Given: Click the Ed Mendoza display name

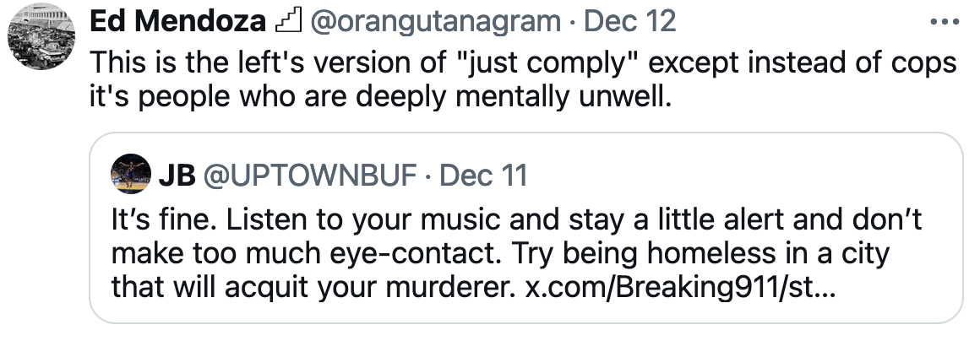Looking at the screenshot, I should [x=177, y=22].
